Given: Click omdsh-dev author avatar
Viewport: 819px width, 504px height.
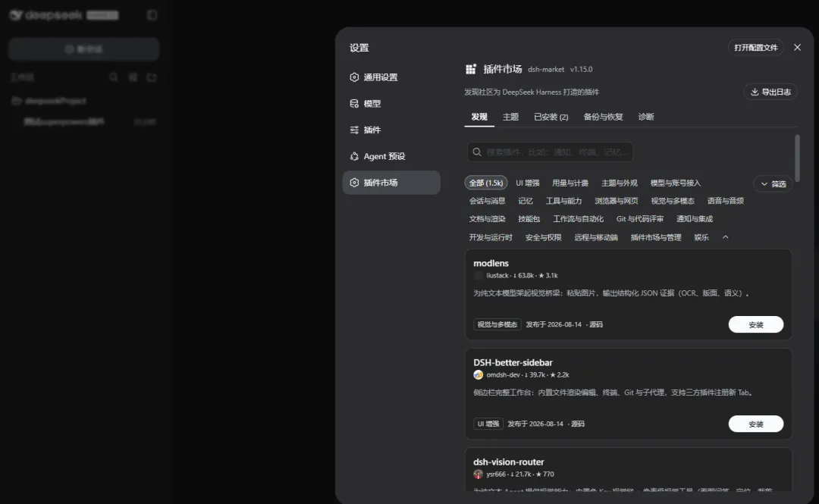Looking at the screenshot, I should 478,374.
